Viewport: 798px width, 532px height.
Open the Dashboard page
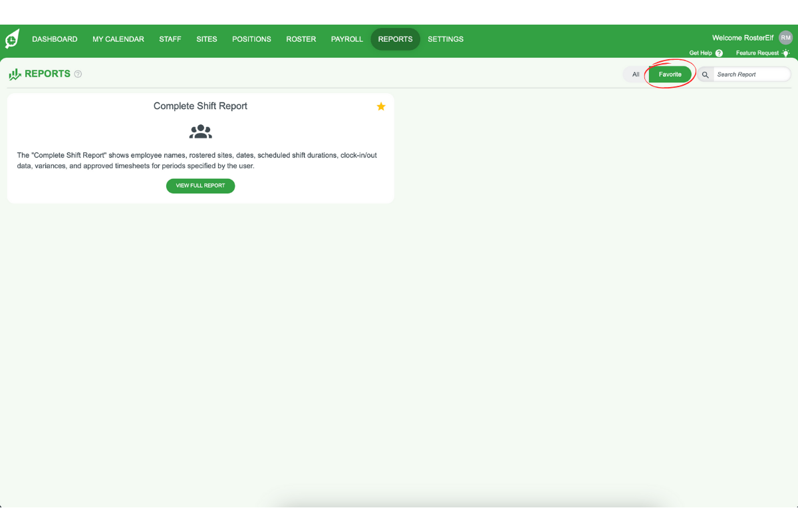tap(55, 39)
